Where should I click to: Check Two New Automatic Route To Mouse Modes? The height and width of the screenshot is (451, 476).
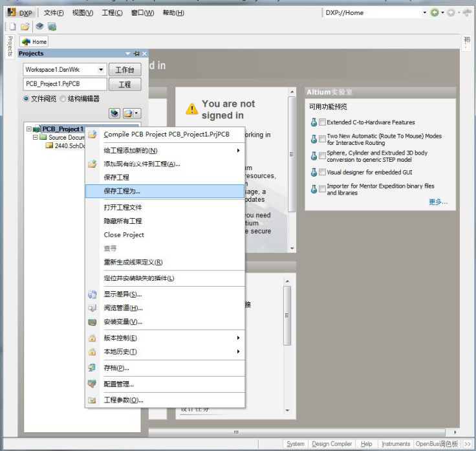tap(322, 138)
